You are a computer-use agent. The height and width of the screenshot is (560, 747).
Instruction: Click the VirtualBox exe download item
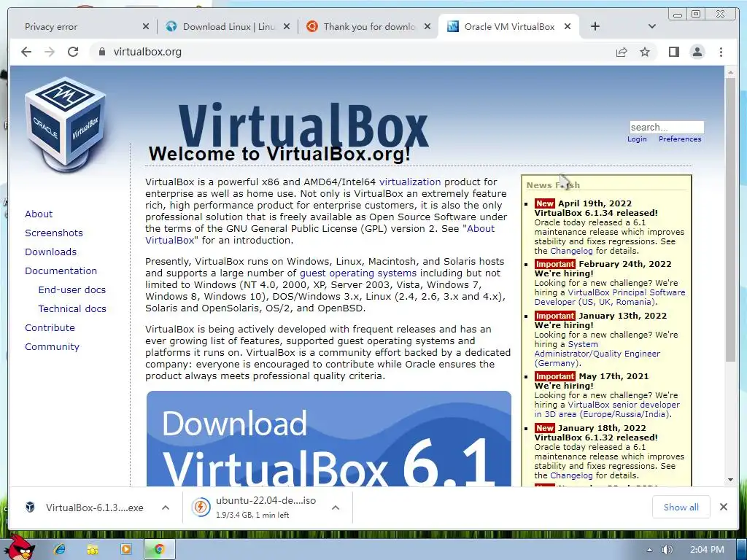tap(95, 507)
